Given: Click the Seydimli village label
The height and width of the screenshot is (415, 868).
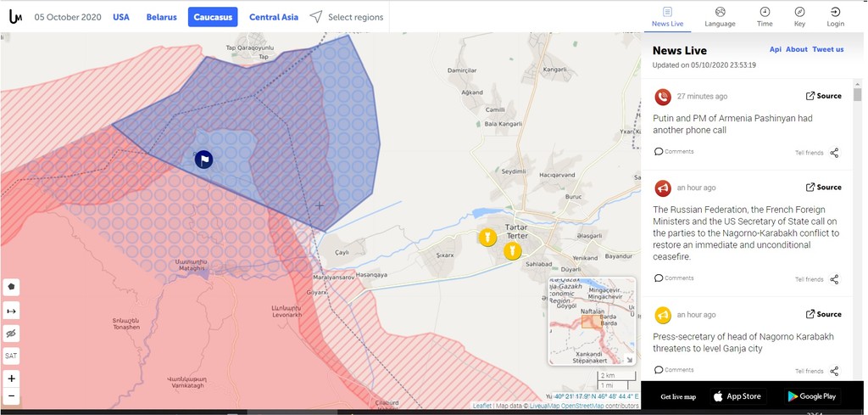Looking at the screenshot, I should tap(513, 171).
